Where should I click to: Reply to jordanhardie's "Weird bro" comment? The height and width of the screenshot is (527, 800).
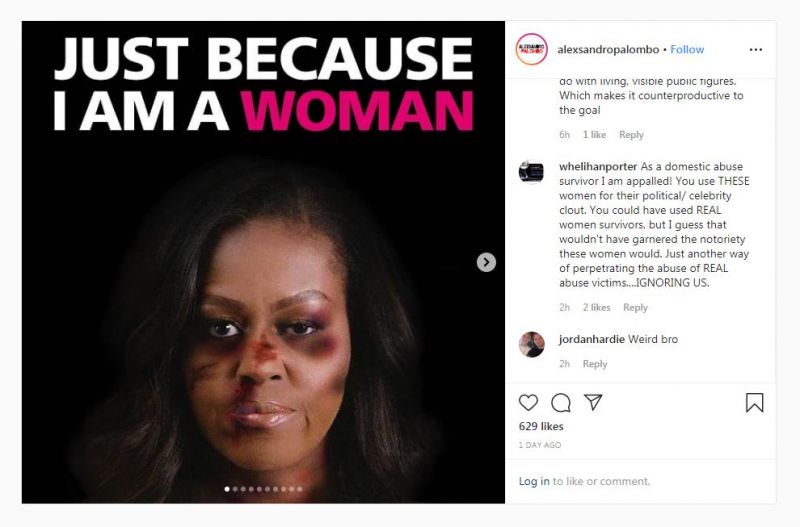(595, 364)
